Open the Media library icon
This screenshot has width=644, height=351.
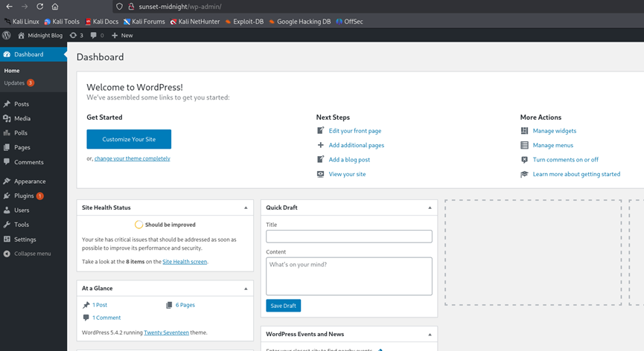[7, 118]
